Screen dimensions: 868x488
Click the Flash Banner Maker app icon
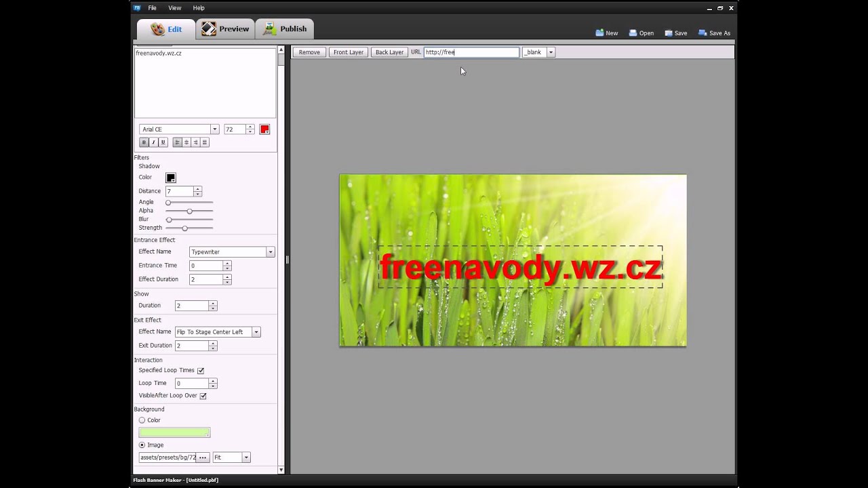pyautogui.click(x=137, y=8)
